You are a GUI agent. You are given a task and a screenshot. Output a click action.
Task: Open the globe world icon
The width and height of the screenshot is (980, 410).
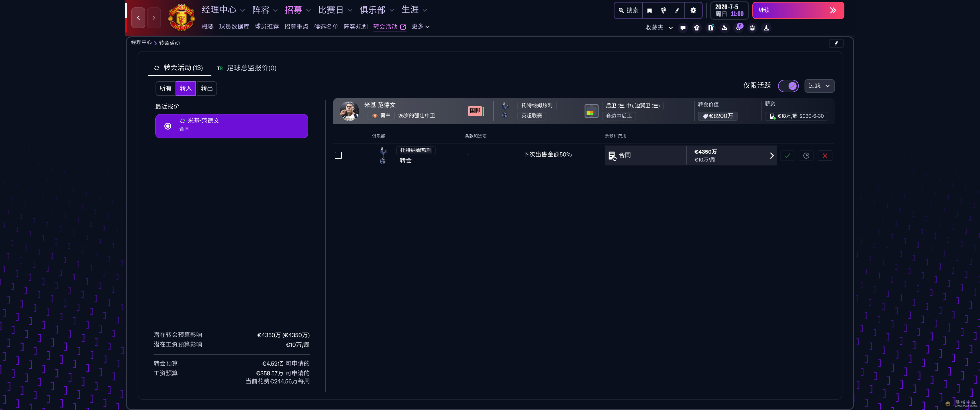coord(663,10)
